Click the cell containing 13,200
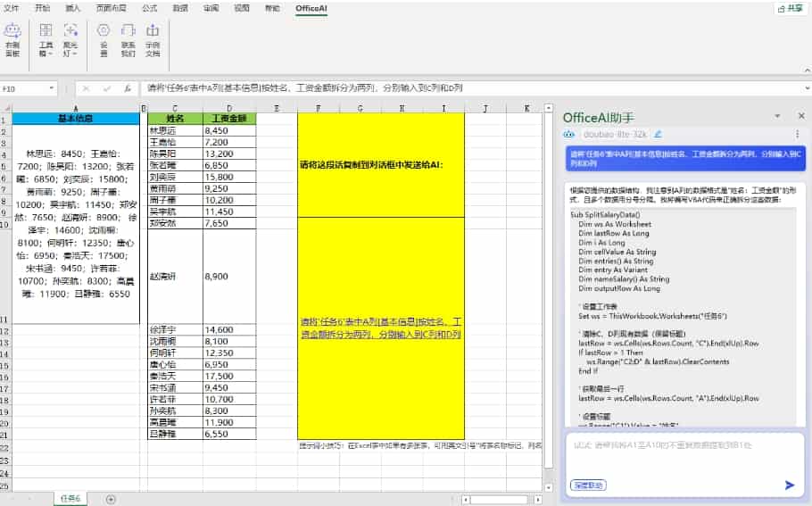This screenshot has width=812, height=506. 229,153
